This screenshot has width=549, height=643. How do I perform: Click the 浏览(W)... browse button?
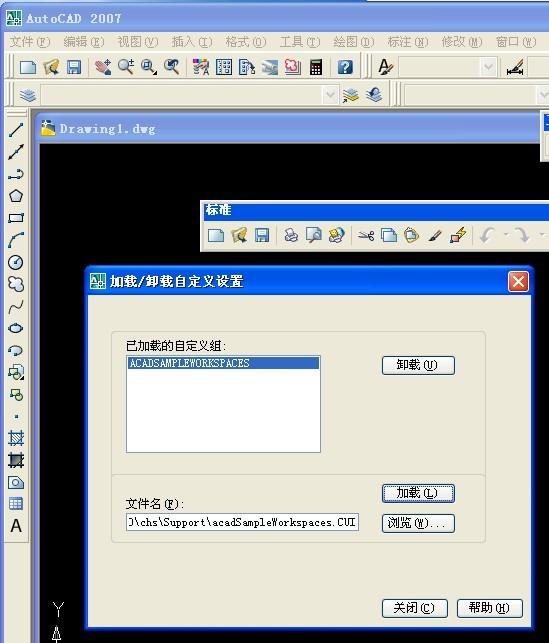tap(418, 523)
